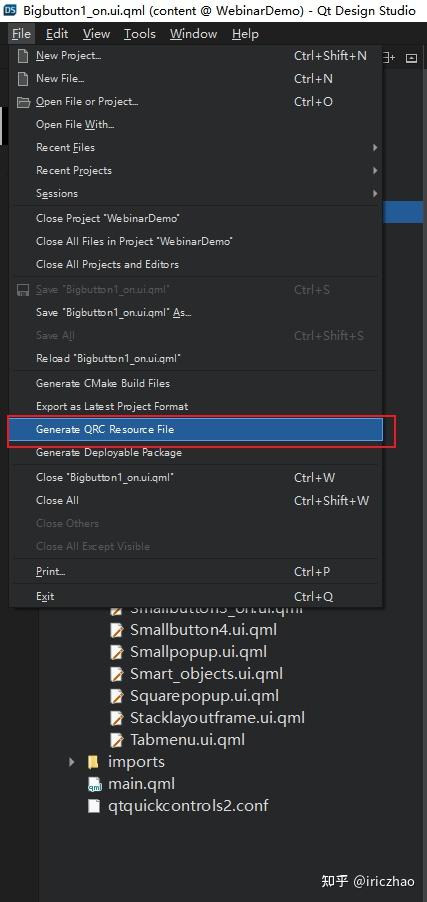Click the Qt Design Studio DS logo icon

[10, 11]
